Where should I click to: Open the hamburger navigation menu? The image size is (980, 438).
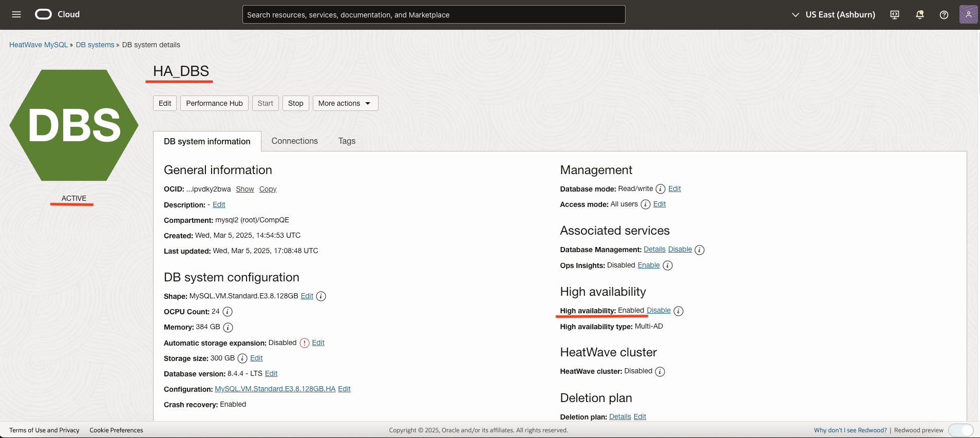(x=16, y=14)
